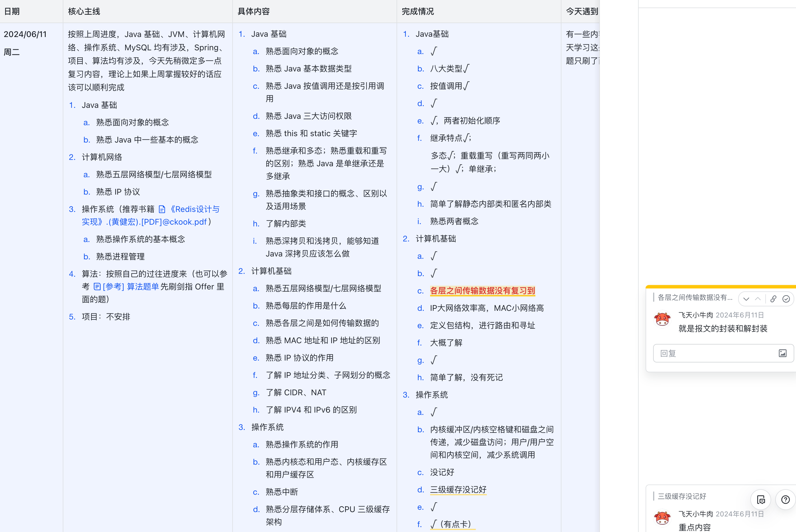
Task: Click highlighted text 各层之间传输数据没有复习到
Action: point(482,291)
